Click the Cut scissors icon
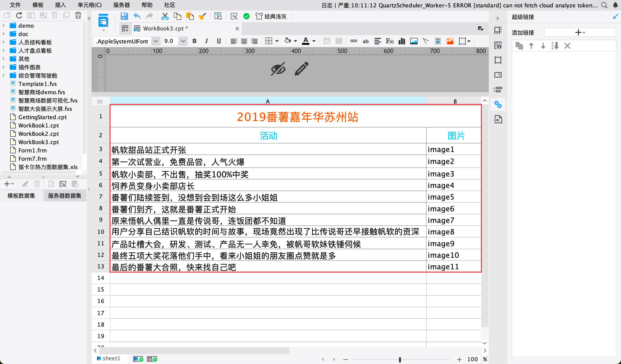 [165, 16]
